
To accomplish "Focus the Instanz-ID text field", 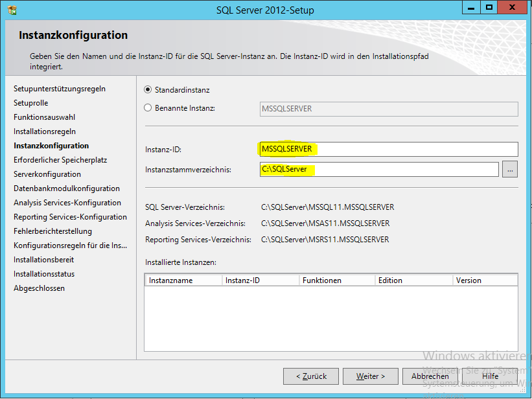I will [x=389, y=149].
